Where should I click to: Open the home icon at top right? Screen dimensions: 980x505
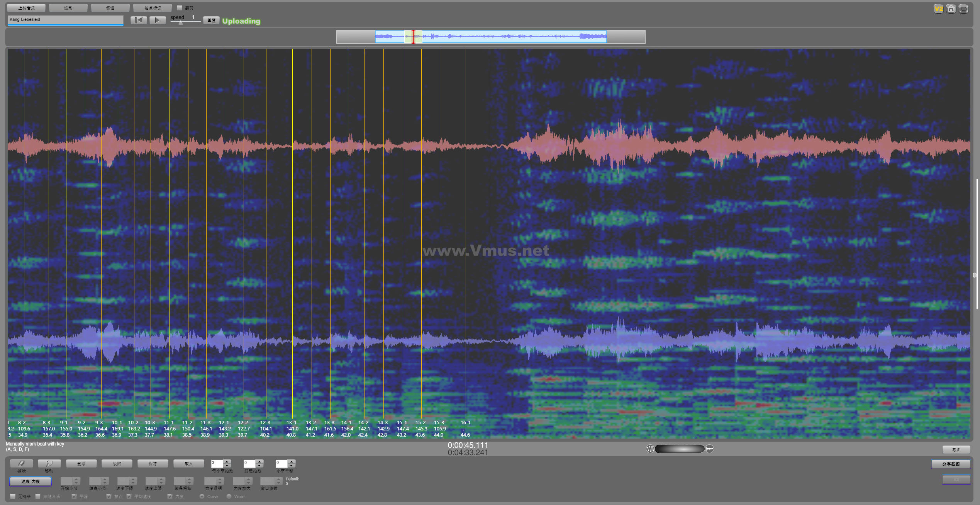click(951, 9)
